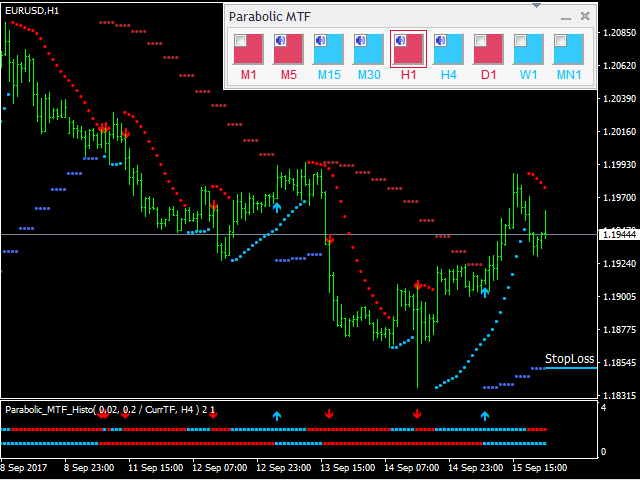Toggle the speaker icon on the M15 tile
640x480 pixels.
pos(320,42)
